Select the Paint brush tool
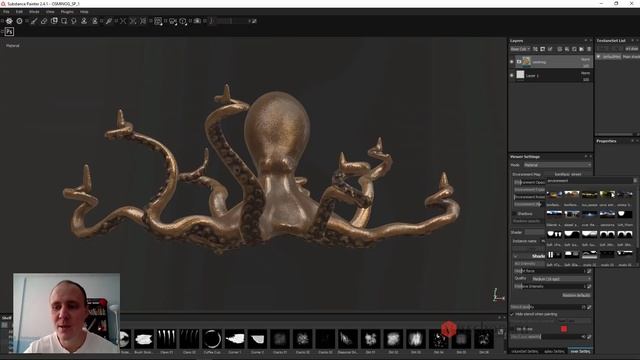This screenshot has height=360, width=640. point(34,21)
